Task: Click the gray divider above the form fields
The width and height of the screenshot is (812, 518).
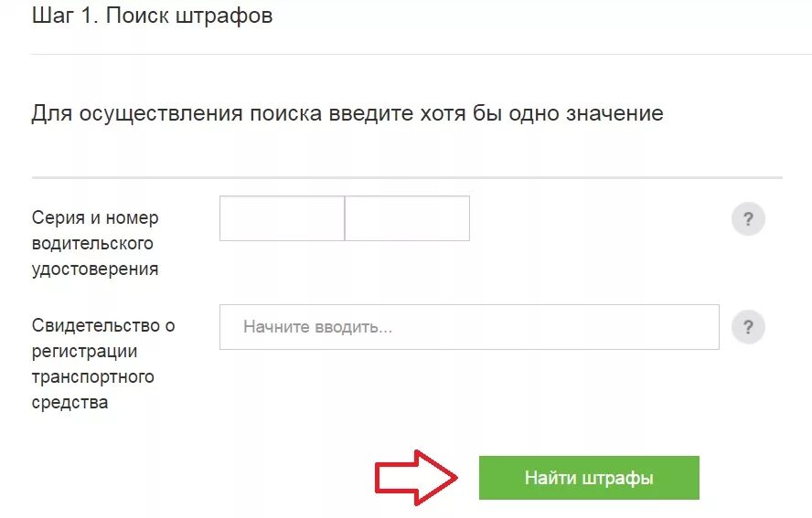Action: point(407,177)
